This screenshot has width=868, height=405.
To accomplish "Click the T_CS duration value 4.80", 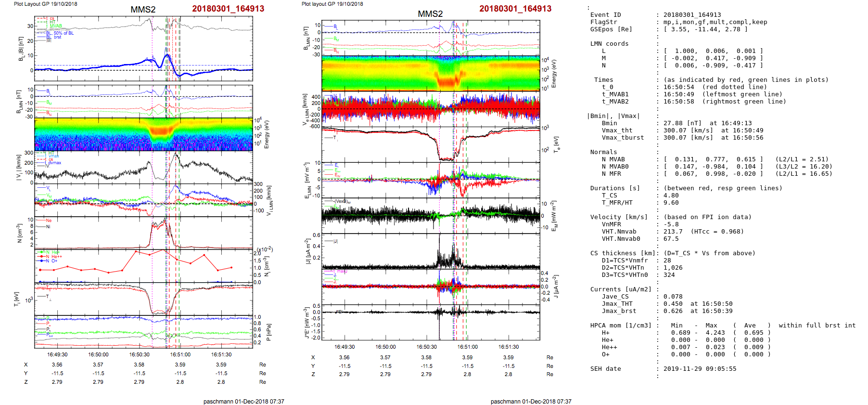I will coord(671,196).
